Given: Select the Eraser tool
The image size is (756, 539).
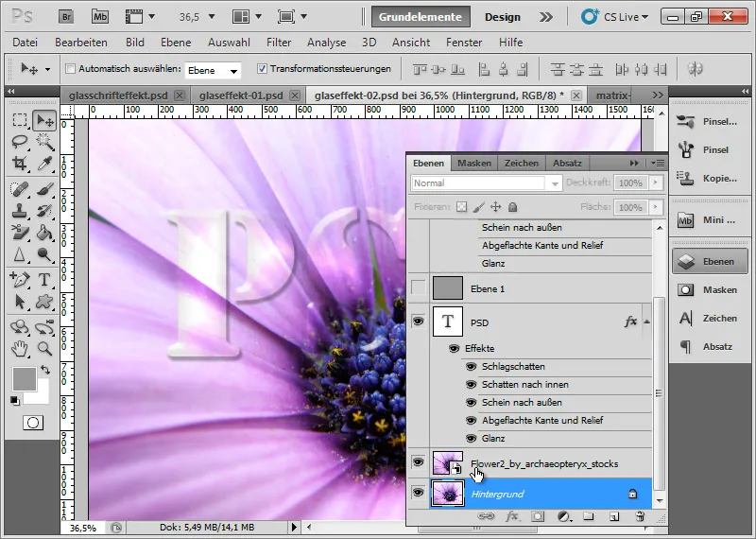Looking at the screenshot, I should pos(20,233).
